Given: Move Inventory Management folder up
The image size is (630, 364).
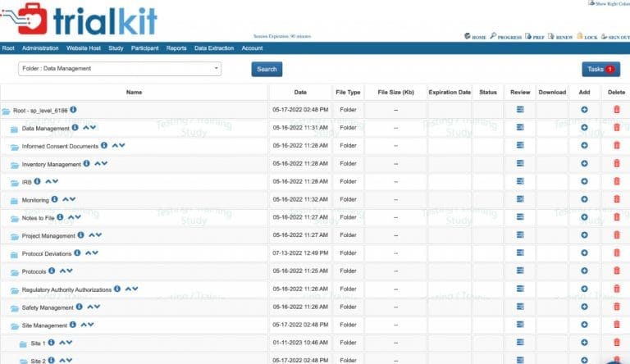Looking at the screenshot, I should pos(98,163).
